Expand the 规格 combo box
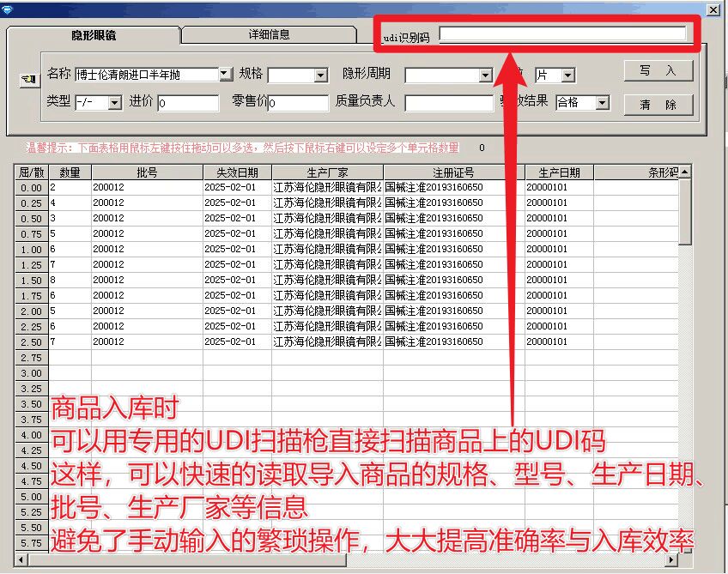The image size is (728, 574). 320,76
